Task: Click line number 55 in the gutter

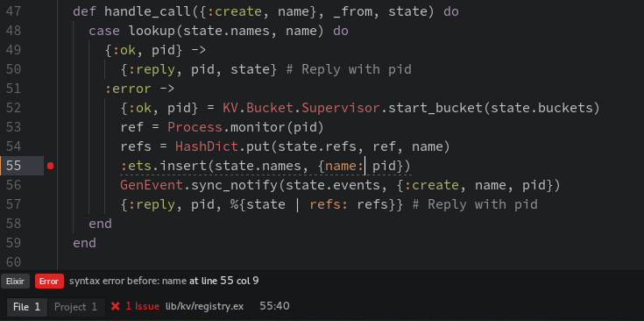Action: 13,166
